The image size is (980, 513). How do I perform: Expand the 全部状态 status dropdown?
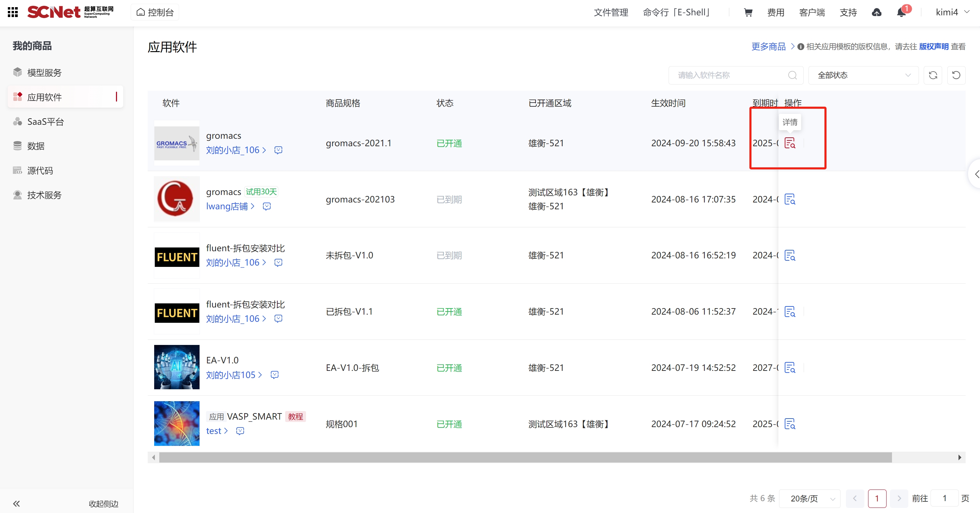[863, 75]
